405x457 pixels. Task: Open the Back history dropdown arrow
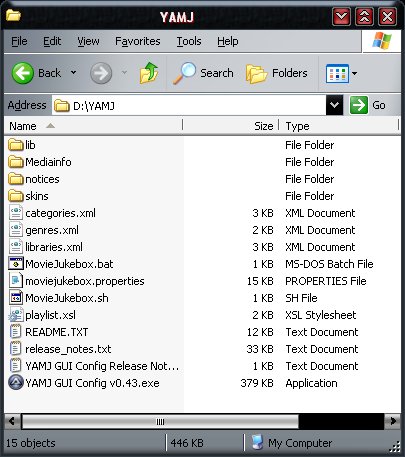73,73
